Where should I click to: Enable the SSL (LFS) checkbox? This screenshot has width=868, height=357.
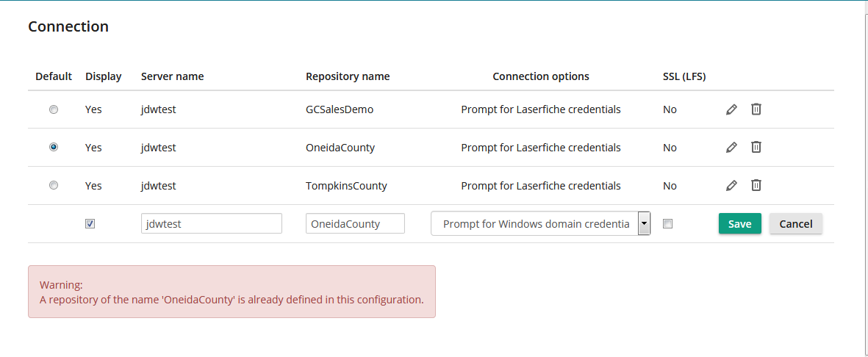pos(668,223)
